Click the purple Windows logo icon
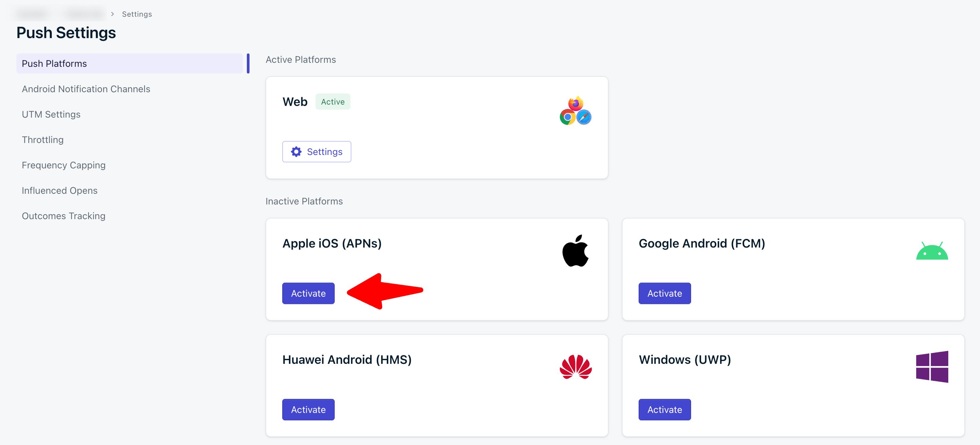The image size is (980, 445). click(932, 367)
